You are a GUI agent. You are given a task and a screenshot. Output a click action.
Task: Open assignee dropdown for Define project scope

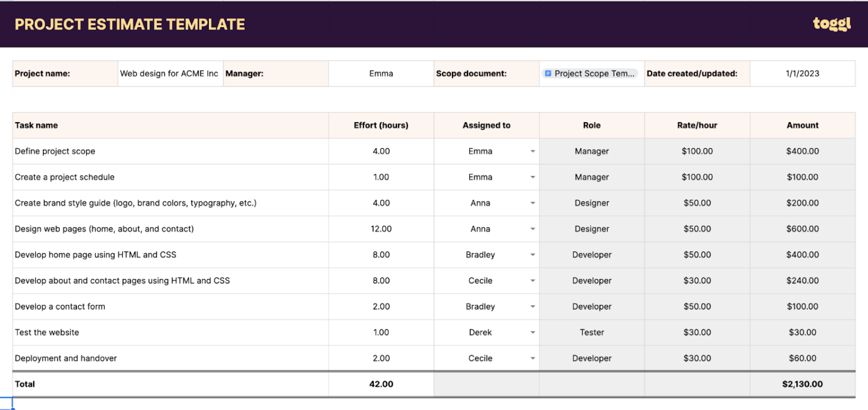coord(532,152)
